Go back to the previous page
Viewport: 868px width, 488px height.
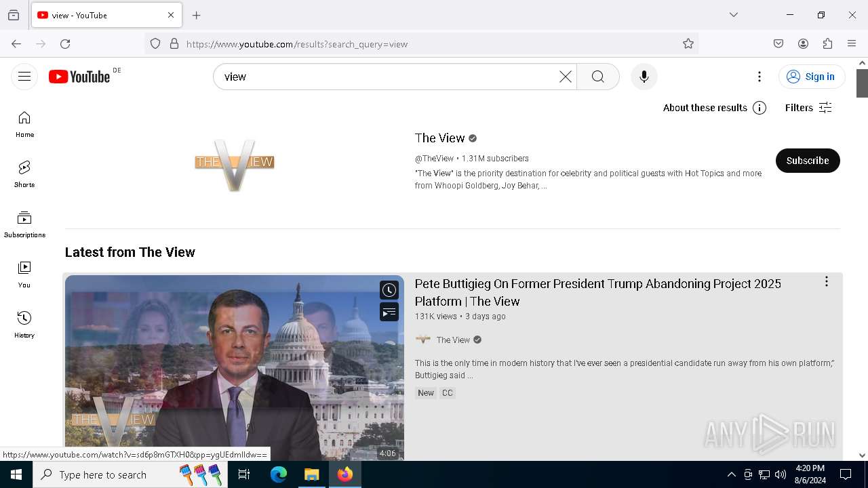16,44
